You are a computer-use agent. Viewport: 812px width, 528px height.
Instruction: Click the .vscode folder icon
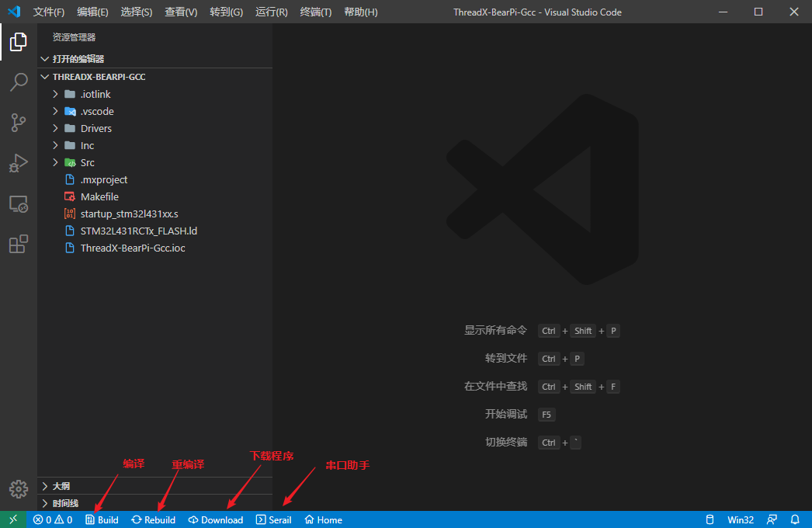point(70,111)
